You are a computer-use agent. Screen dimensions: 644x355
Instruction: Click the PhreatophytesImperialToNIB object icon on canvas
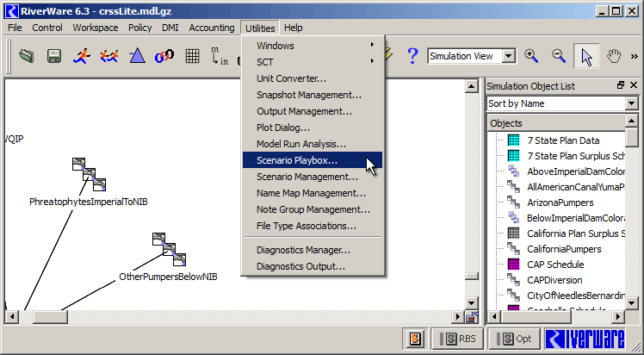click(90, 174)
